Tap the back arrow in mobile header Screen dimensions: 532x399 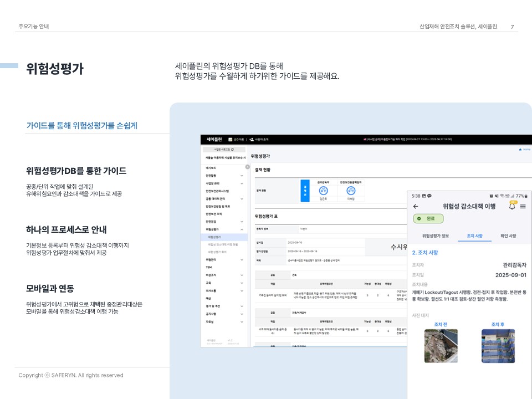[416, 207]
